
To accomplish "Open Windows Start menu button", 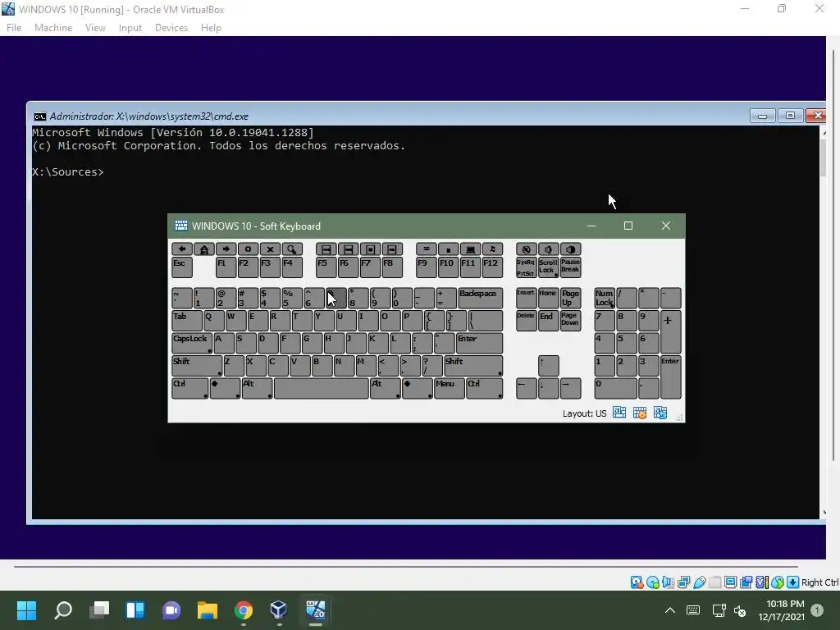I will 26,610.
